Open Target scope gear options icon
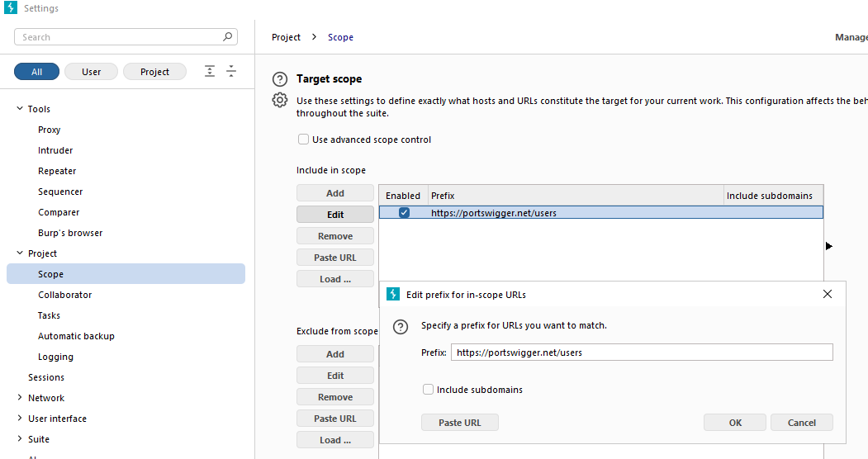The image size is (868, 459). (280, 100)
